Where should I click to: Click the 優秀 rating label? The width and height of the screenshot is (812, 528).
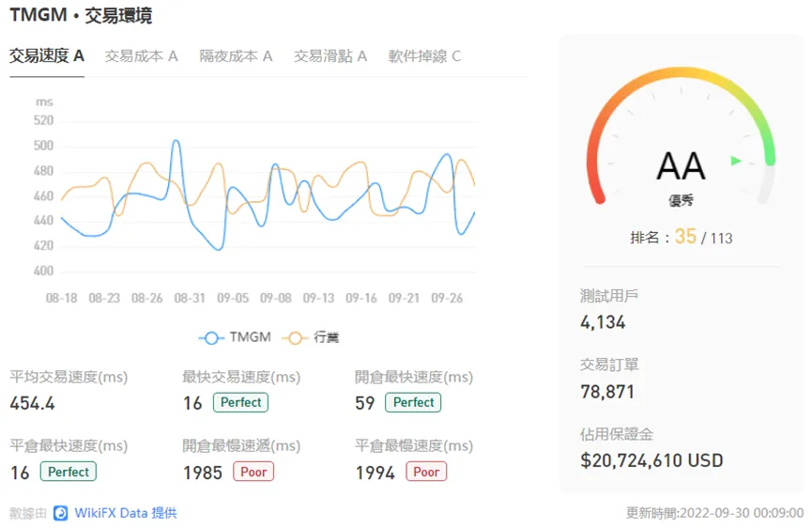pos(681,200)
